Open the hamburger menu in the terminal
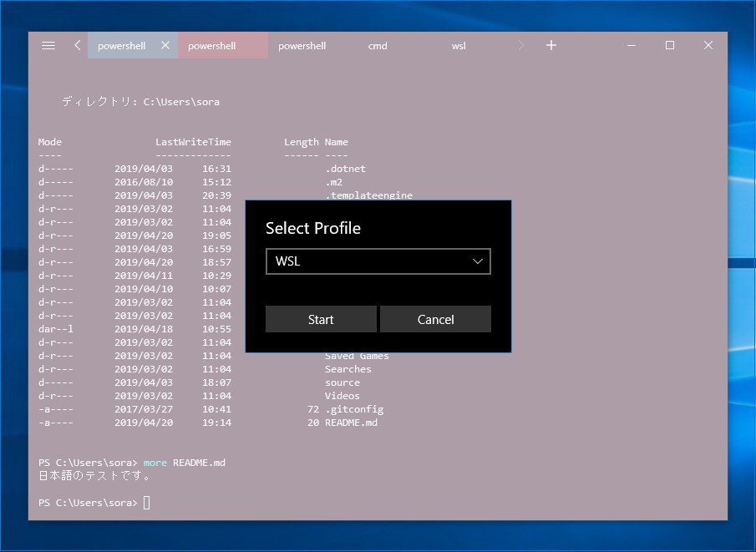 (x=48, y=46)
